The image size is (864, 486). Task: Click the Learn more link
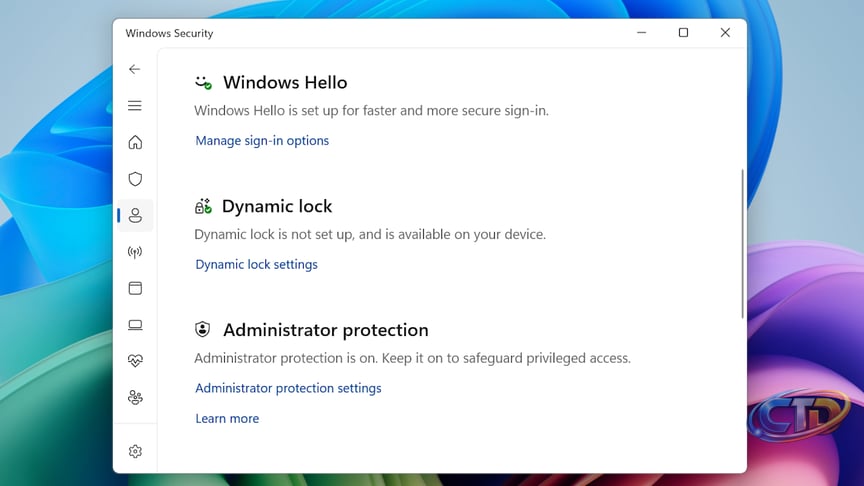pos(227,418)
